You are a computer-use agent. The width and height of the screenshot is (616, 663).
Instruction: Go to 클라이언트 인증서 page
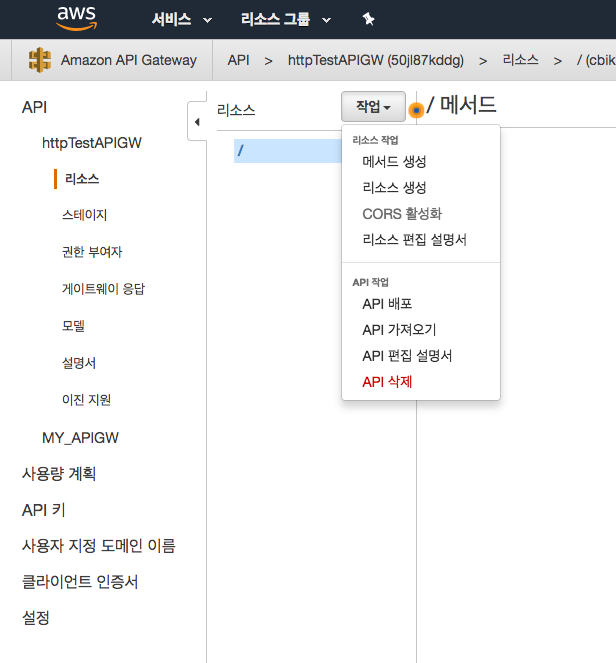80,582
